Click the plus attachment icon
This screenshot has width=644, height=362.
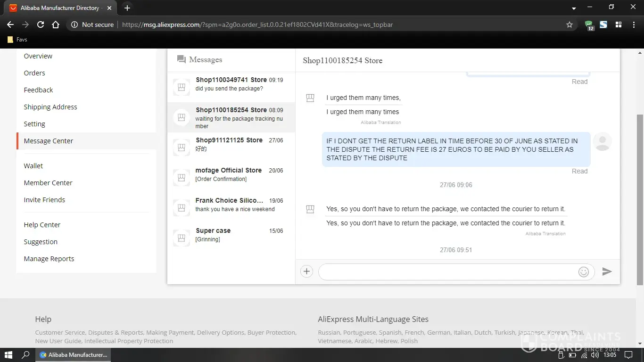click(306, 271)
